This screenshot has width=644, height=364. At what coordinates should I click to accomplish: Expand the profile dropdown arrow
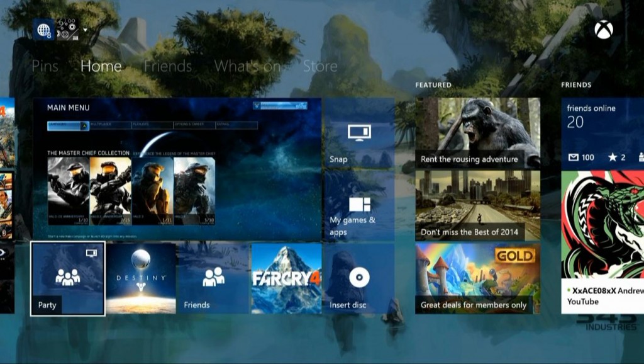84,29
